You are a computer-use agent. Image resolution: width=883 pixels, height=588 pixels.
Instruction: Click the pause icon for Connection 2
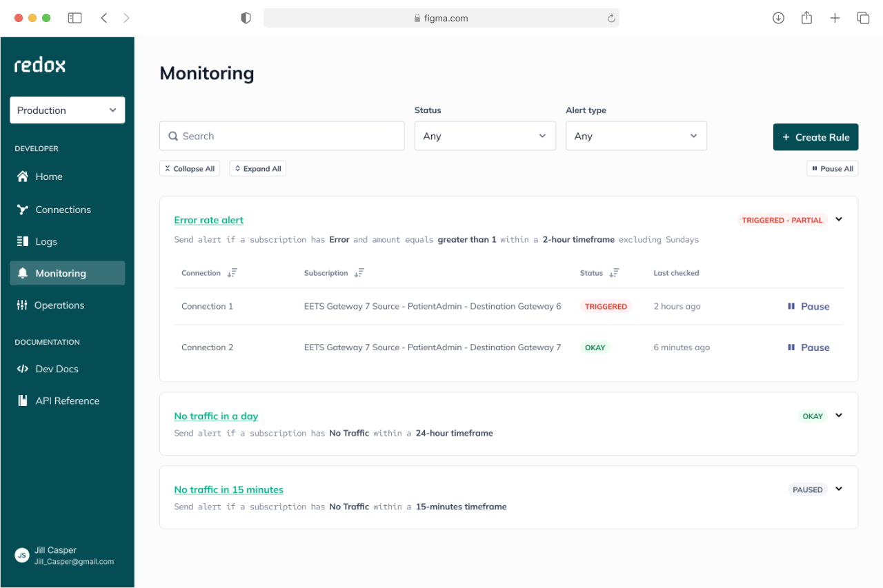(791, 347)
